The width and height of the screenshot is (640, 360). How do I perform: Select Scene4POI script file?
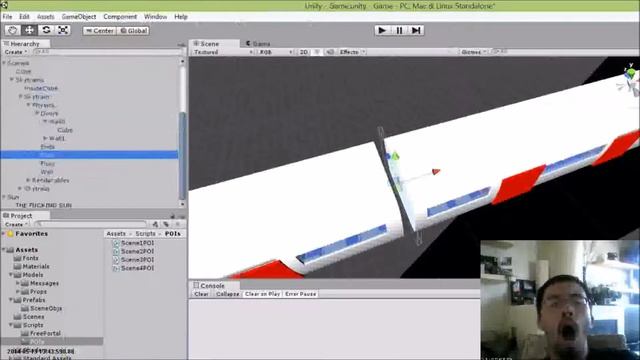pos(133,268)
